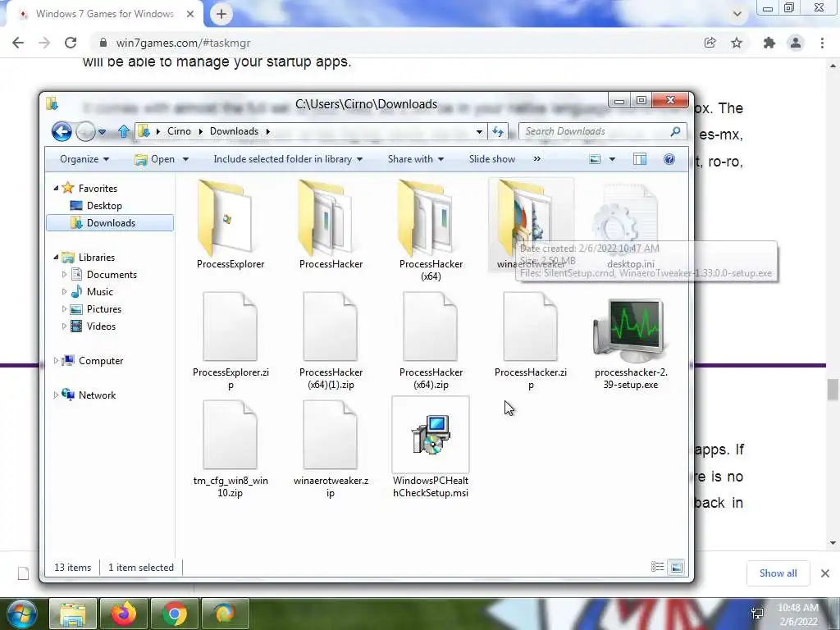Go back in Chrome browser
Viewport: 840px width, 630px height.
18,43
